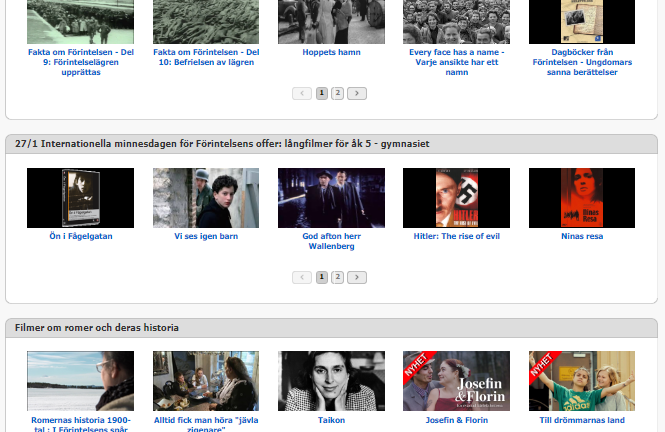Open the Taikon title link
Viewport: 665px width, 432px height.
coord(331,420)
